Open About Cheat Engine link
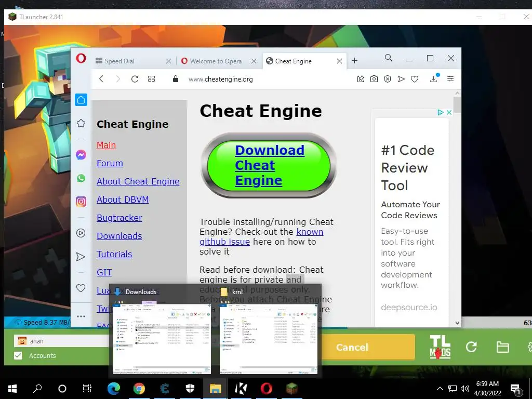 (138, 181)
